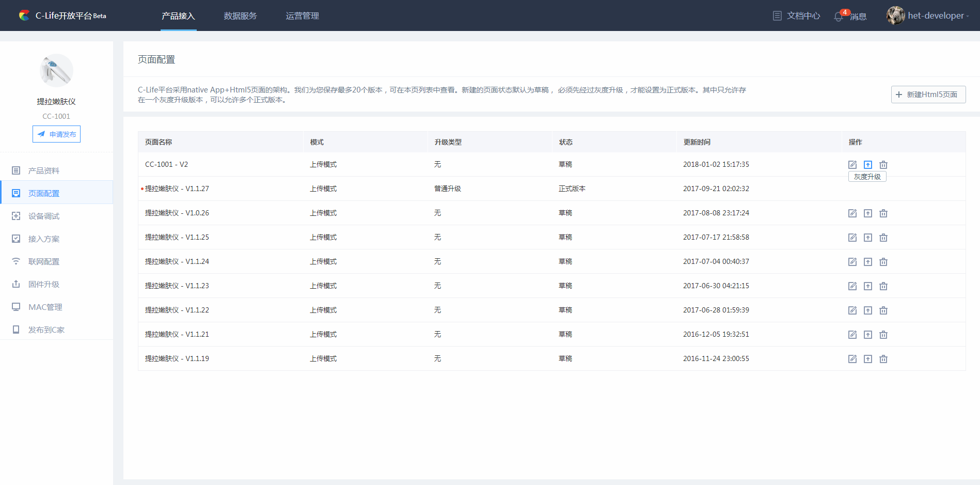The height and width of the screenshot is (485, 980).
Task: Delete the V1.1.23 page
Action: tap(883, 286)
